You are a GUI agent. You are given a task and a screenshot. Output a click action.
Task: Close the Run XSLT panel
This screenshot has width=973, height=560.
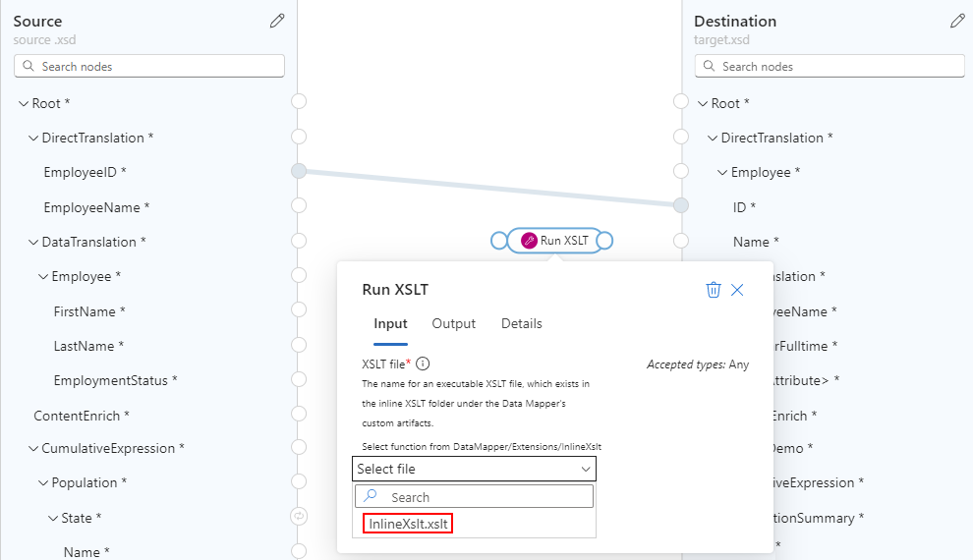(738, 290)
